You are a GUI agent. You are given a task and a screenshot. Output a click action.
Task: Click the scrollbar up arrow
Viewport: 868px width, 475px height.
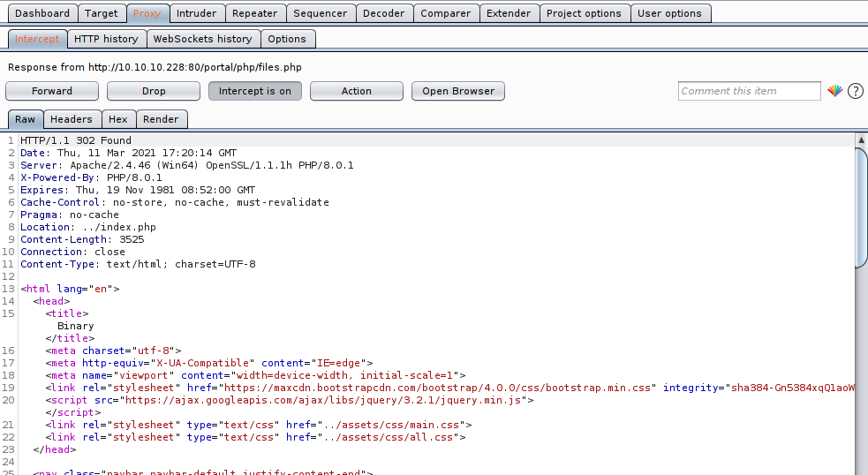click(x=861, y=140)
